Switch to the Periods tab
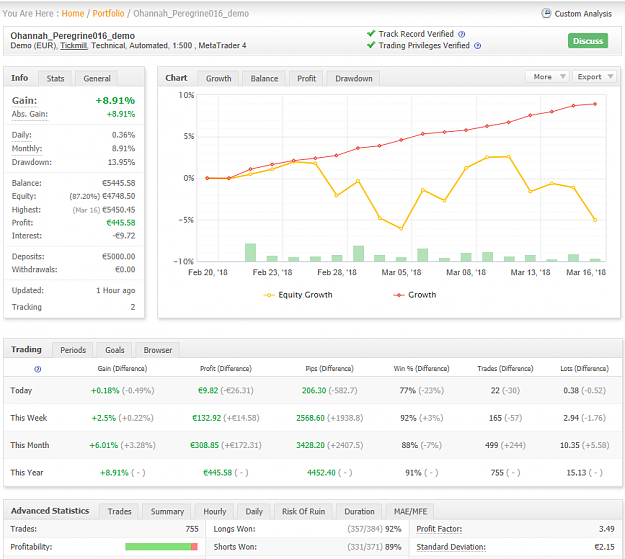Screen dimensions: 625x559 coord(73,350)
